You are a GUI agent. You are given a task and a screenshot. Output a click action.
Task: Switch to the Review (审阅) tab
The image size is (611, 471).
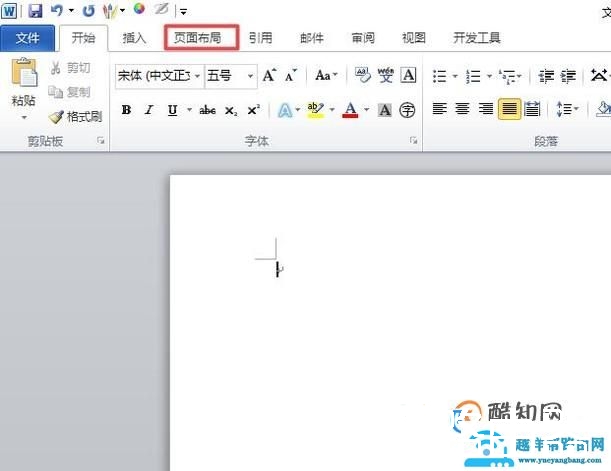363,38
